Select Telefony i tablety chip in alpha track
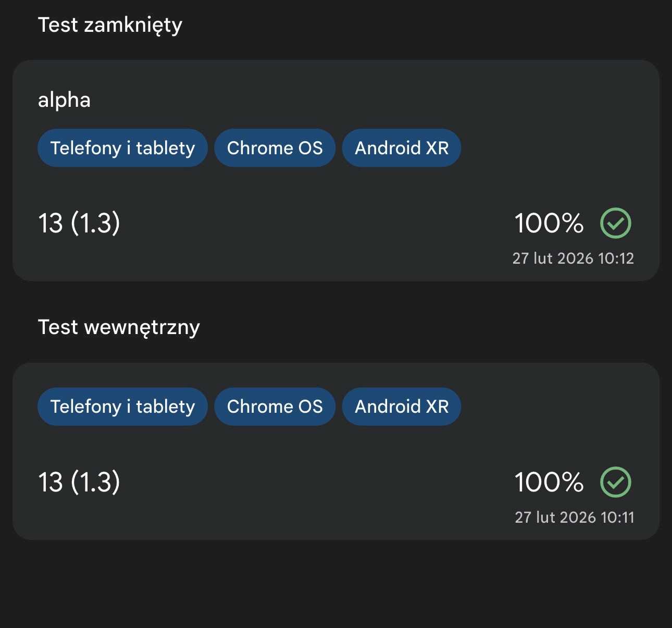The image size is (672, 628). tap(122, 148)
